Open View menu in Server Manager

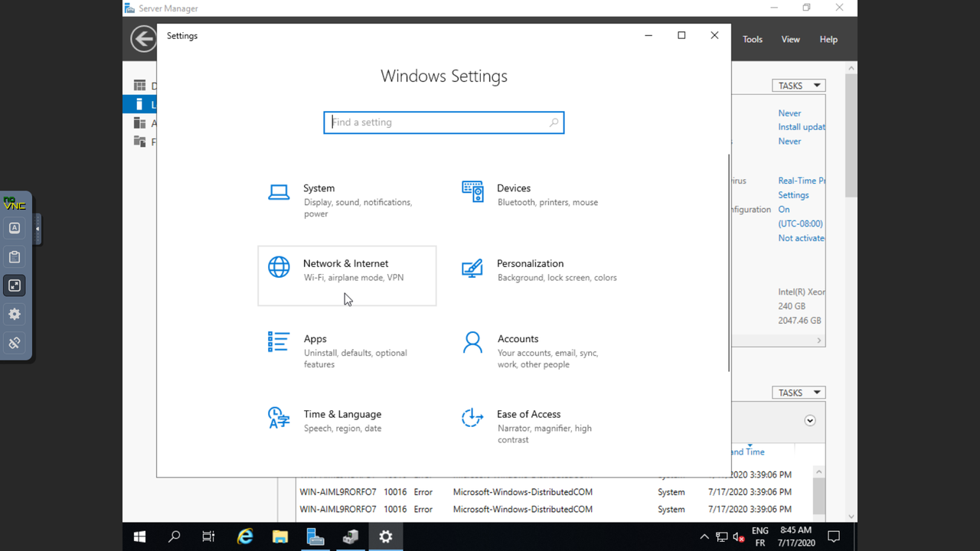[x=791, y=39]
